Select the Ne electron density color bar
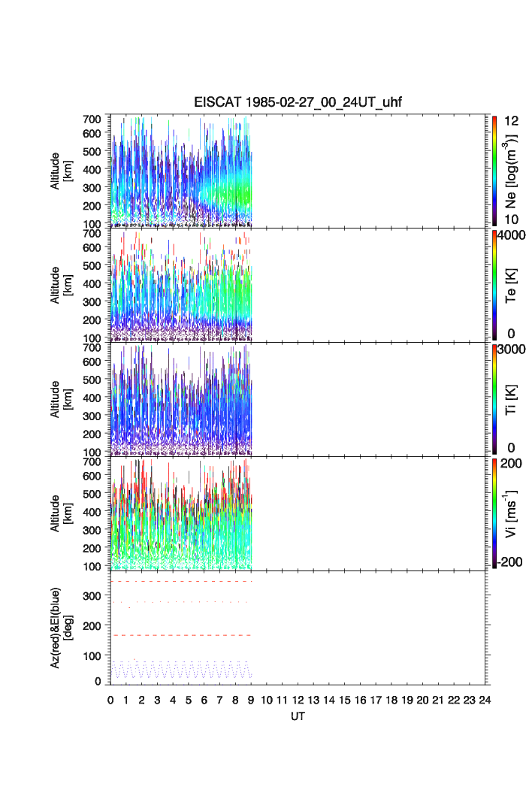The height and width of the screenshot is (799, 532). tap(494, 170)
